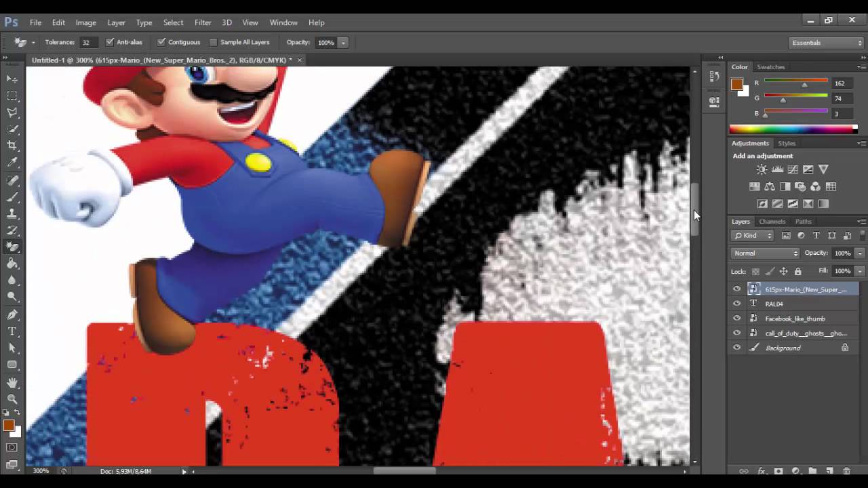
Task: Switch to the Styles tab
Action: [x=787, y=143]
